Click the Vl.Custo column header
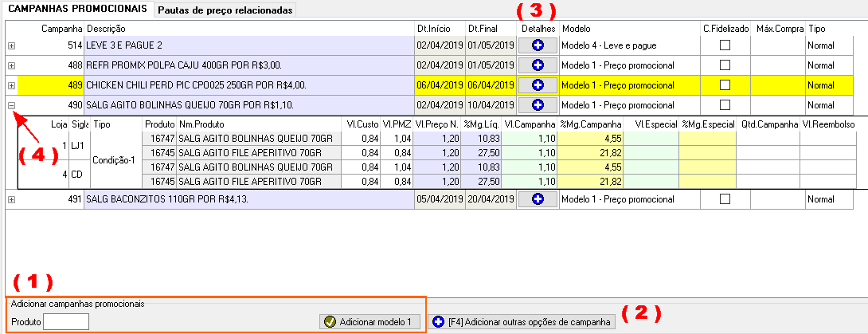This screenshot has height=334, width=868. tap(362, 124)
